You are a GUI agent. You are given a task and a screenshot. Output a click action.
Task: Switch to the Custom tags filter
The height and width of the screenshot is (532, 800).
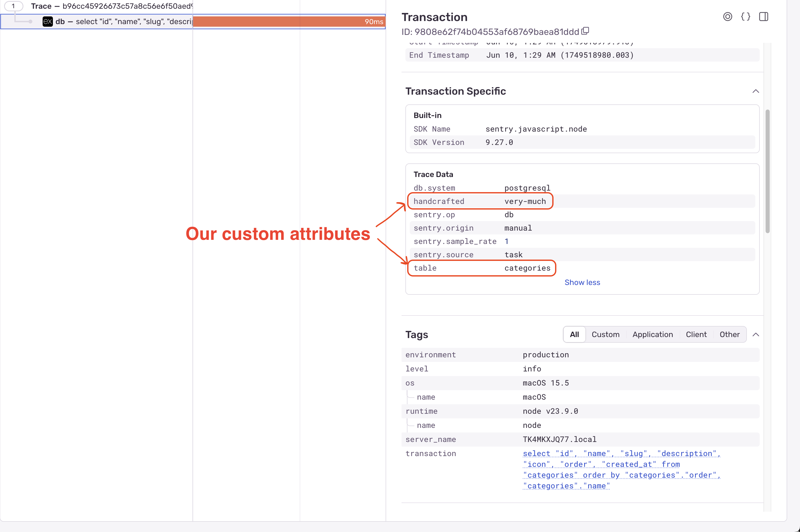[605, 334]
